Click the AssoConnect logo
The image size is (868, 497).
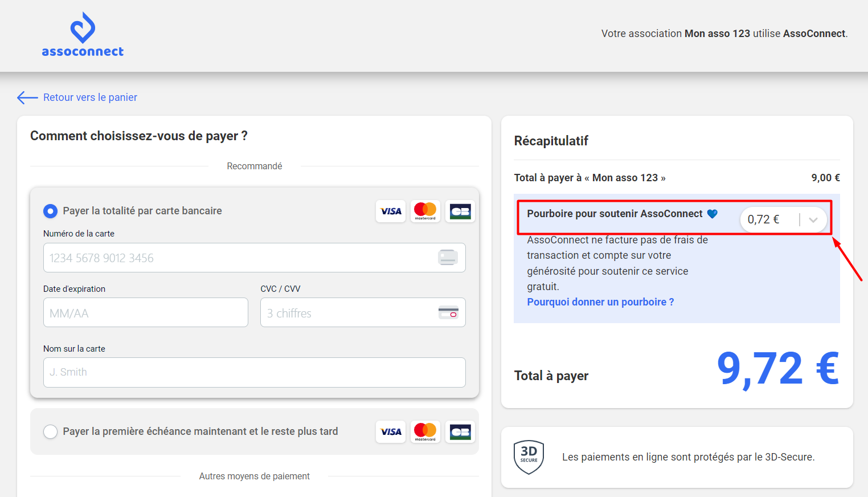click(x=83, y=35)
